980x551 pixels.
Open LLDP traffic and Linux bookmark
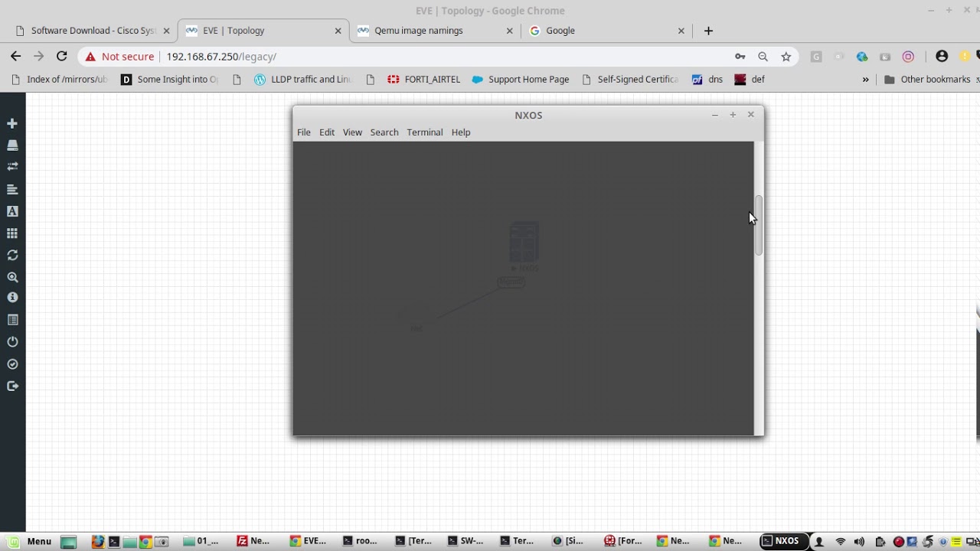point(303,79)
